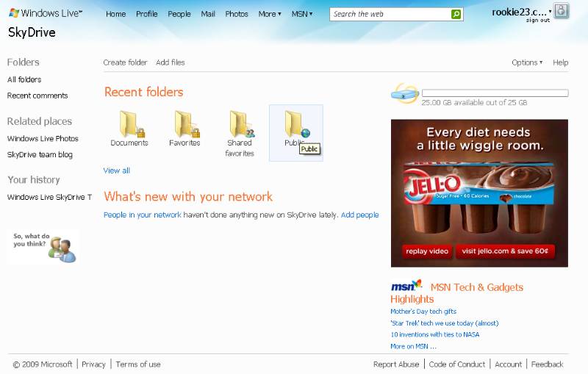Open the Documents folder icon

(132, 124)
